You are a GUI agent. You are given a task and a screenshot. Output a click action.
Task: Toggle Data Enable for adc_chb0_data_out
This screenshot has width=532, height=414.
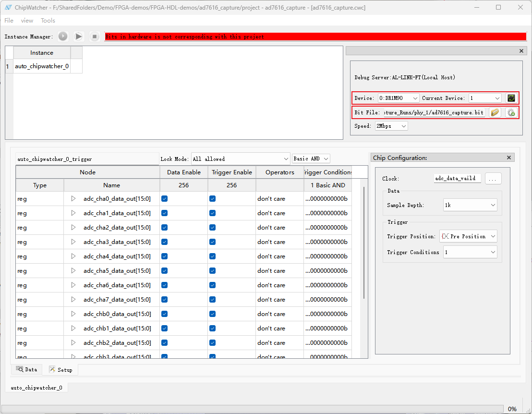(165, 314)
